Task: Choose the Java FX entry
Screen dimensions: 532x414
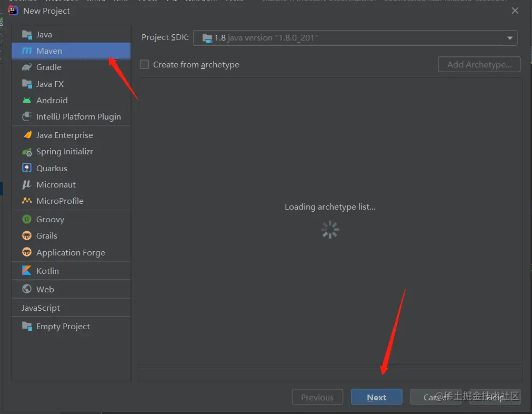Action: pyautogui.click(x=71, y=84)
